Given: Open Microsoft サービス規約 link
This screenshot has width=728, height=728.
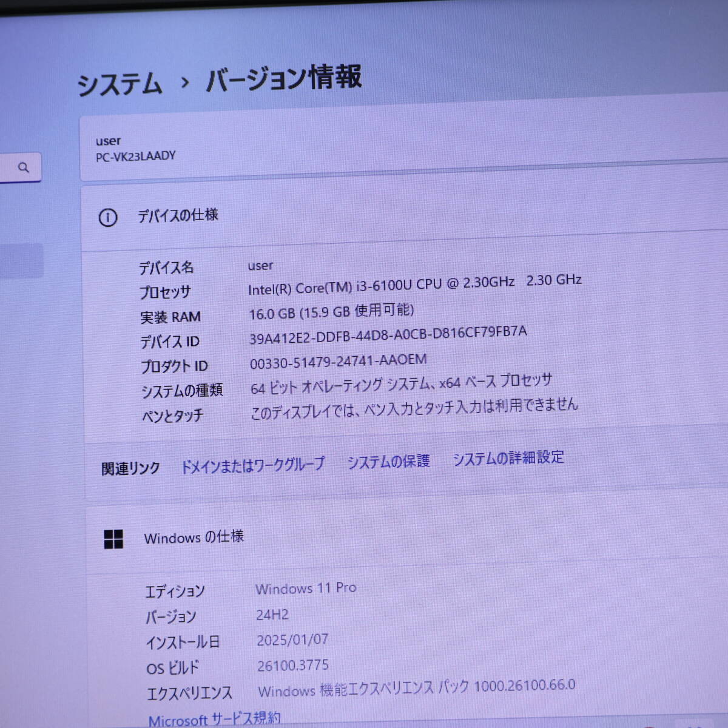Looking at the screenshot, I should [215, 719].
